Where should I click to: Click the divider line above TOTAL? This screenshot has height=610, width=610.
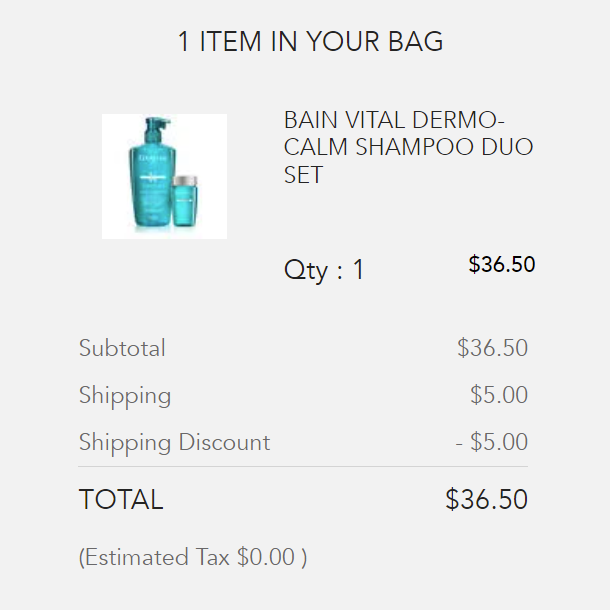click(303, 467)
